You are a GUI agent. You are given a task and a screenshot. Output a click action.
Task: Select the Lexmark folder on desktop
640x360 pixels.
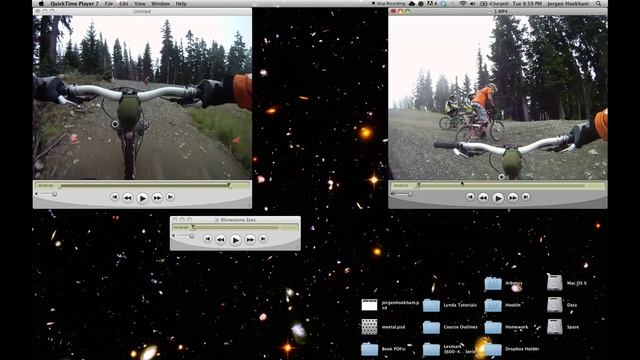click(x=431, y=349)
